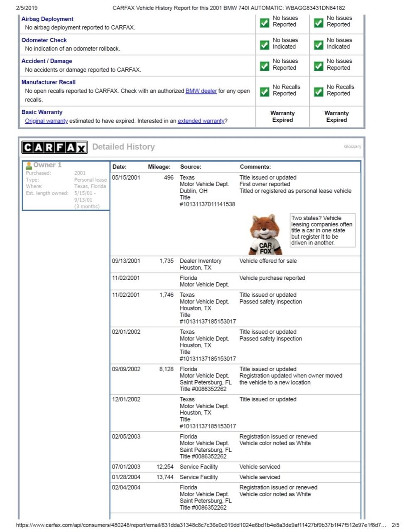Click left green check in Airbag Deployment row
The image size is (412, 532).
pyautogui.click(x=265, y=23)
